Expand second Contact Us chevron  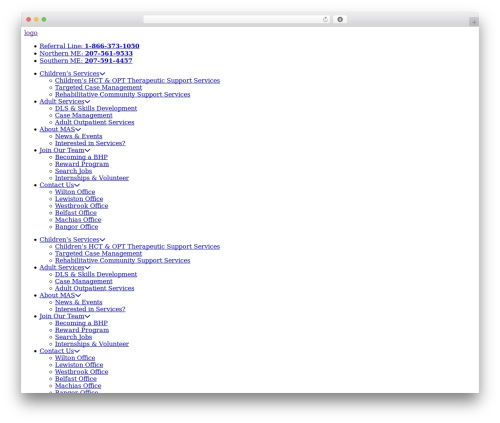pyautogui.click(x=77, y=351)
